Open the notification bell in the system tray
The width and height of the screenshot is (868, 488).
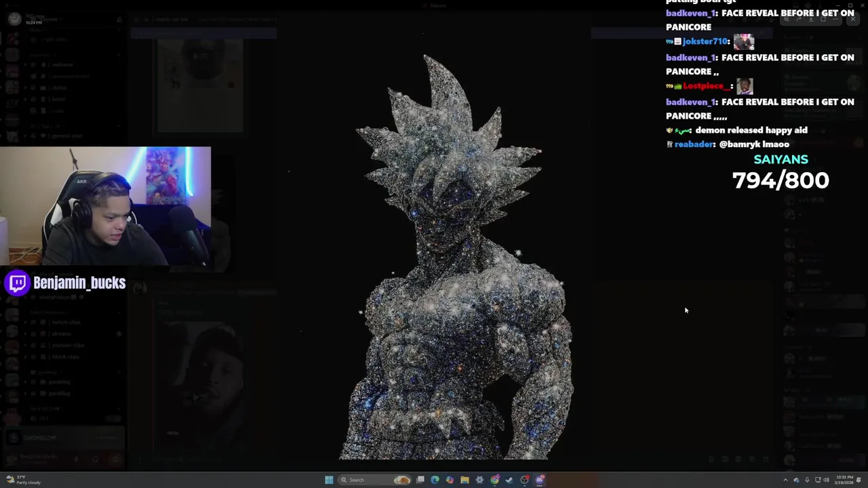click(x=859, y=480)
